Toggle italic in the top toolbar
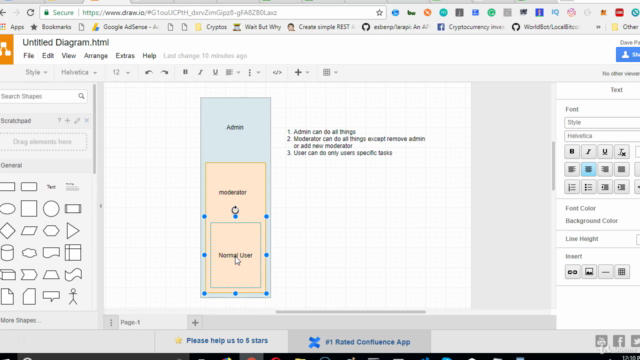 point(200,72)
